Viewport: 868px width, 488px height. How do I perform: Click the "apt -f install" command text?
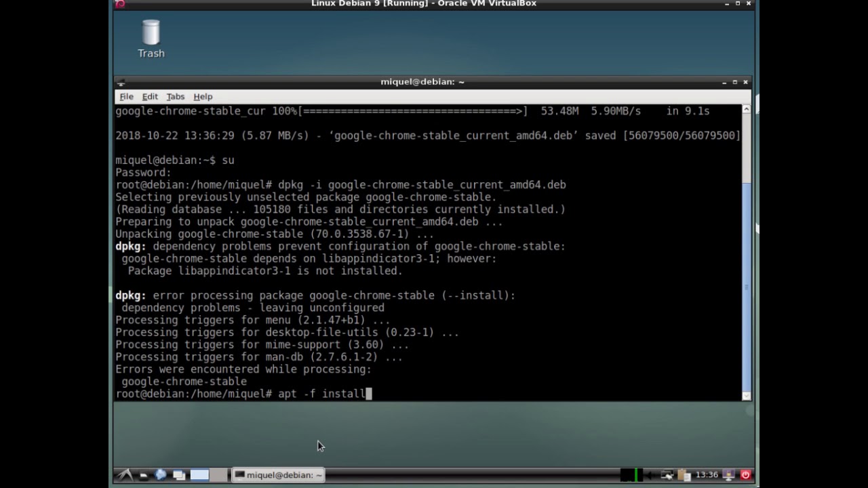(x=321, y=394)
